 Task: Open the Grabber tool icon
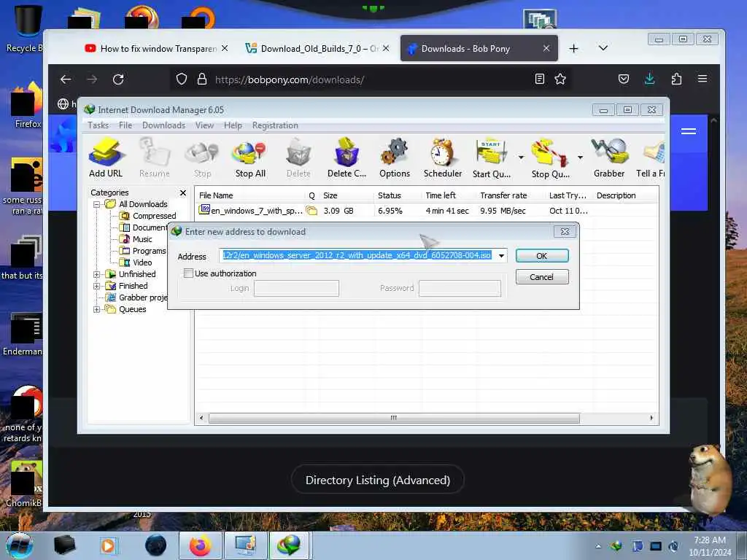[609, 157]
